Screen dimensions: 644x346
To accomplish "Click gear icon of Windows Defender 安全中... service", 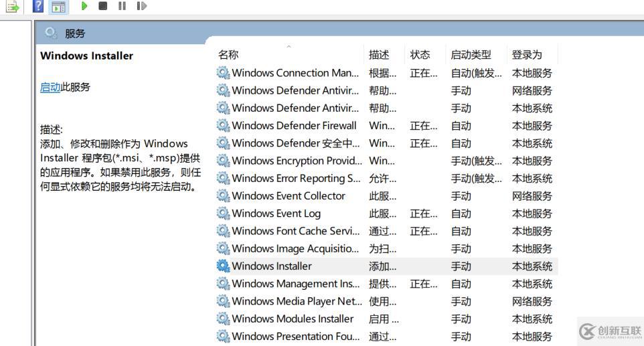I will point(223,143).
